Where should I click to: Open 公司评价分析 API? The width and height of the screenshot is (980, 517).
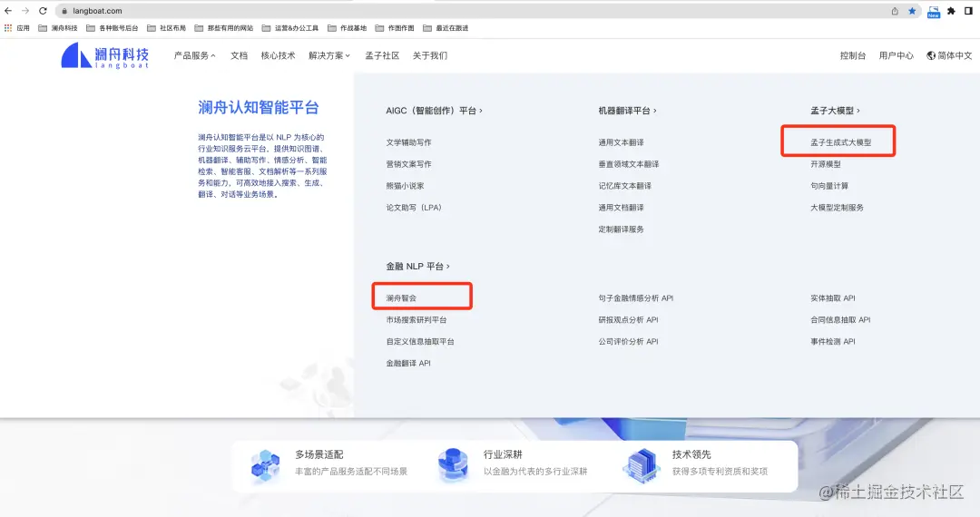click(x=628, y=342)
